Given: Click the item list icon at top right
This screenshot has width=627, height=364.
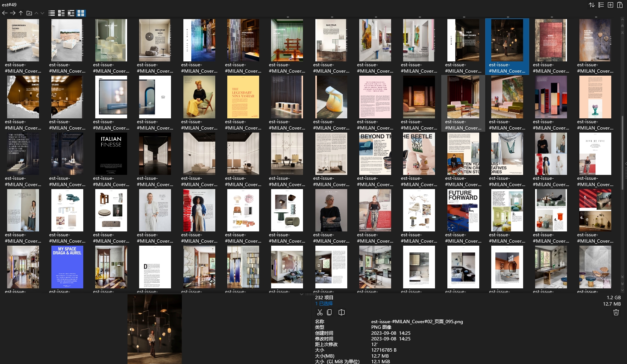Looking at the screenshot, I should tap(601, 5).
